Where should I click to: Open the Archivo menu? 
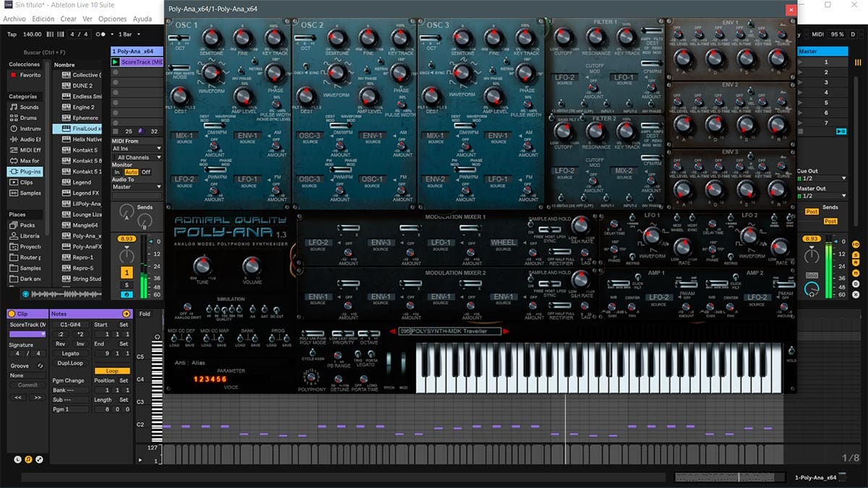[x=14, y=19]
